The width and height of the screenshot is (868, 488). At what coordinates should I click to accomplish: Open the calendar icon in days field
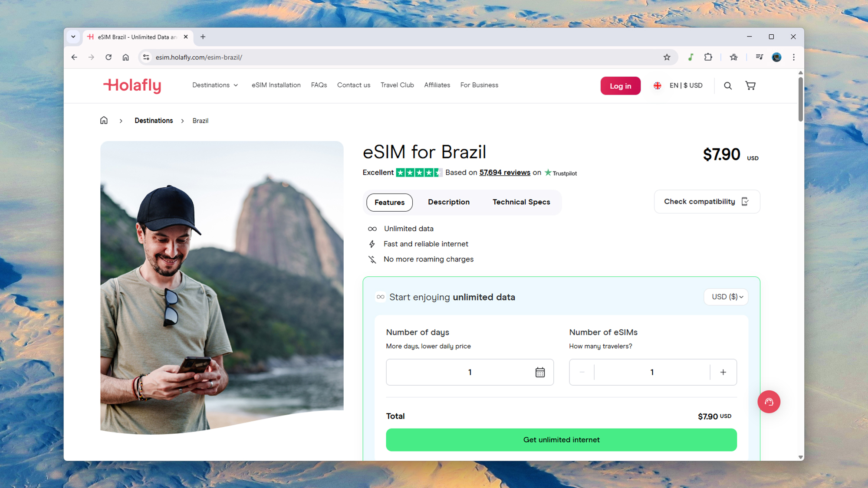coord(540,372)
